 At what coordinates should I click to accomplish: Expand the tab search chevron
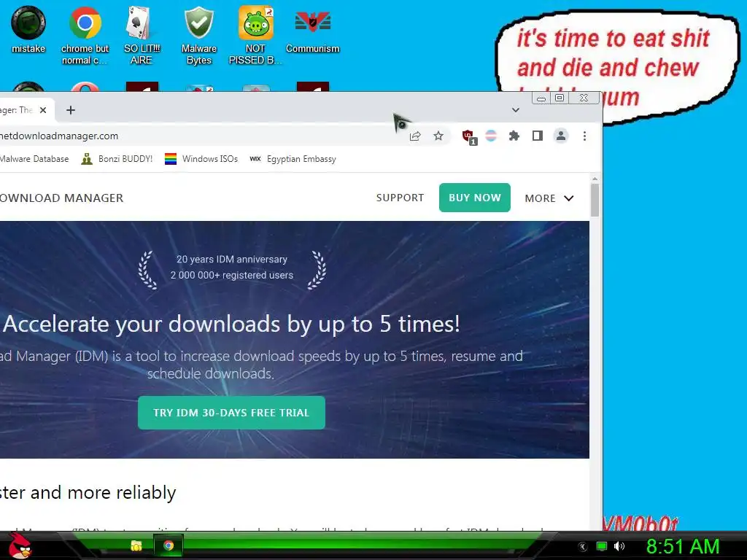click(516, 110)
